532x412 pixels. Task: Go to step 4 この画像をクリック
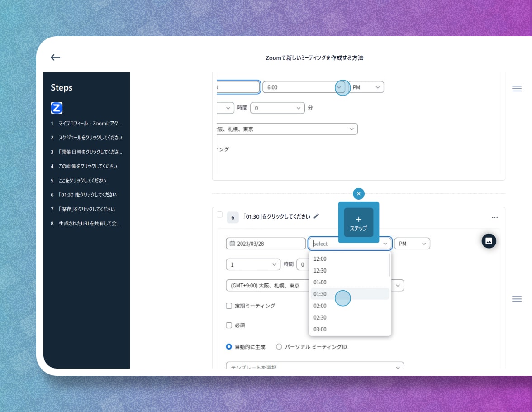pos(84,166)
